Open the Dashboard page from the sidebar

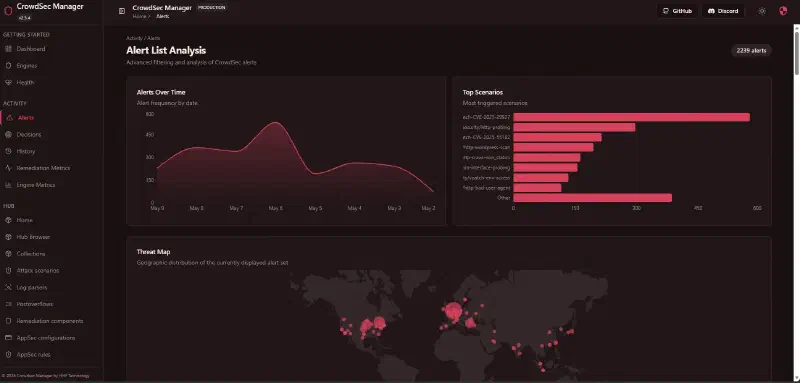tap(31, 49)
